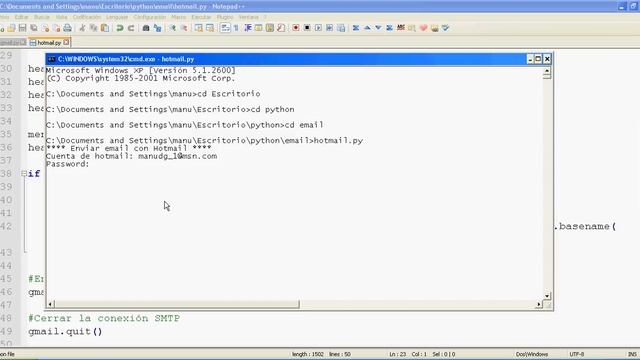Click the Zoom In icon
The image size is (640, 360).
pos(173,28)
